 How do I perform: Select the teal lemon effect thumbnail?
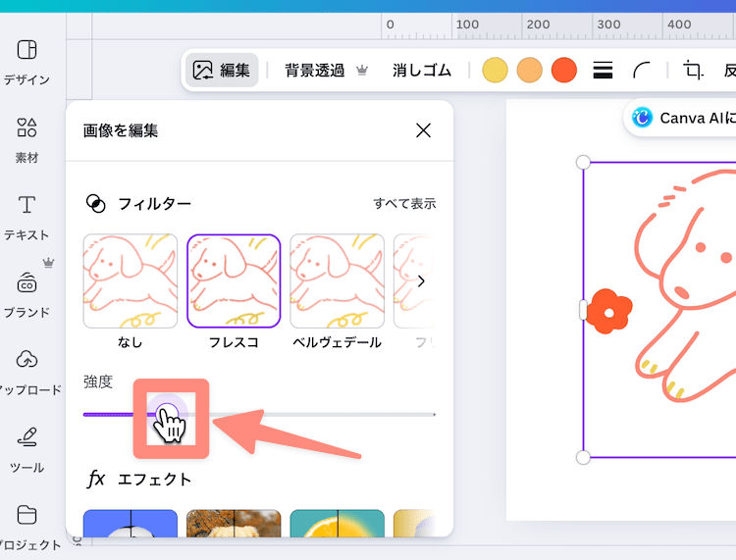pyautogui.click(x=337, y=524)
